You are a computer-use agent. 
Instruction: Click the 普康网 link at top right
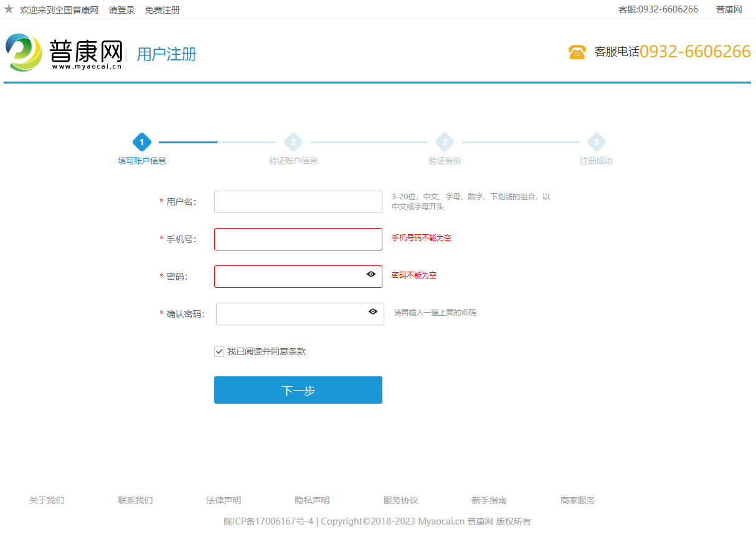729,9
